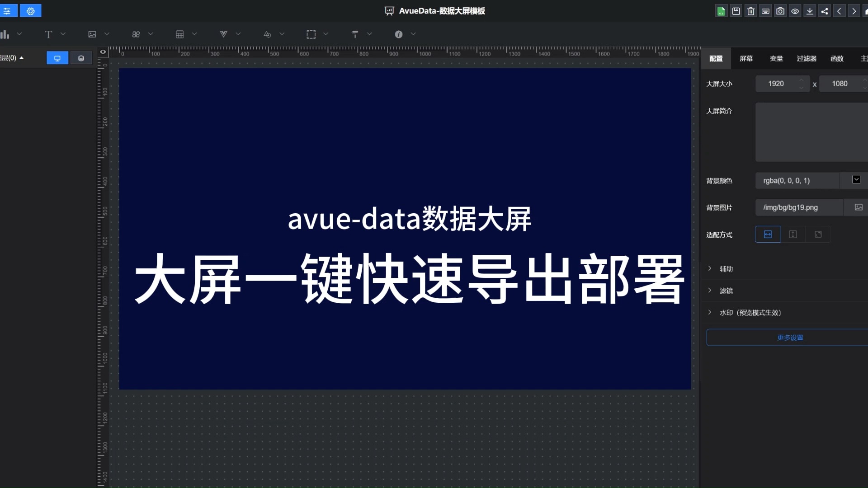Switch to the 函数 tab
This screenshot has width=868, height=488.
(837, 59)
